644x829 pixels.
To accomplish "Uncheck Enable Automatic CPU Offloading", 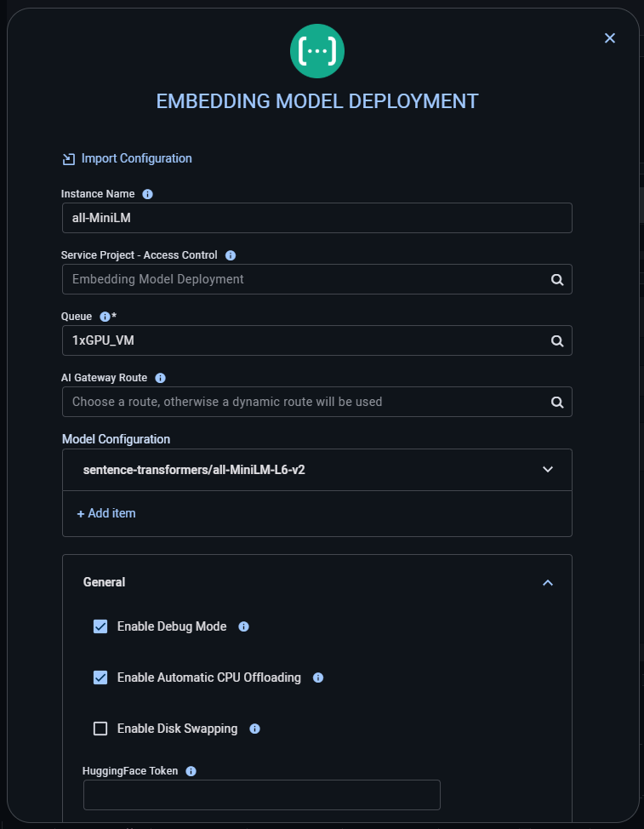I will point(100,677).
